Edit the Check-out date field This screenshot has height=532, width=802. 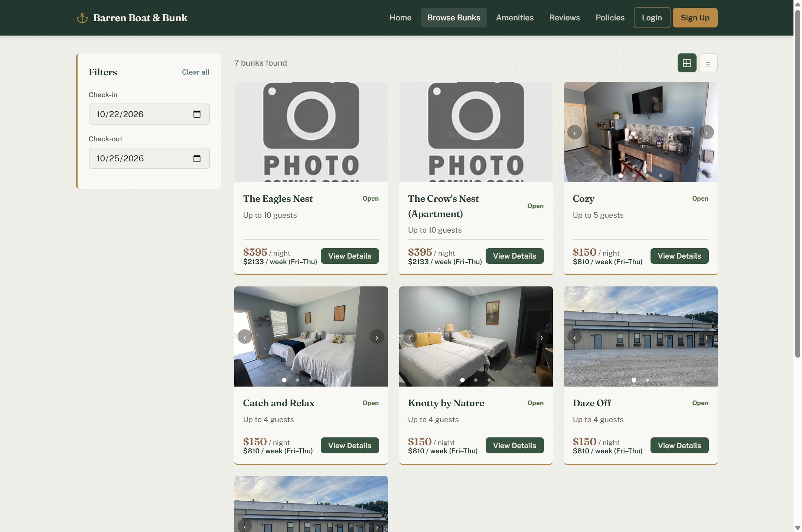pos(149,158)
